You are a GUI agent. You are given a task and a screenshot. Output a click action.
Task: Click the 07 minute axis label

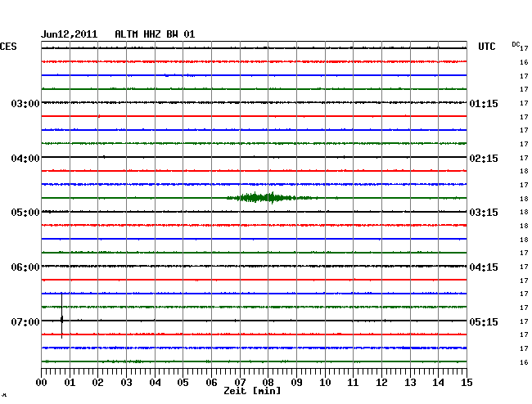(240, 383)
